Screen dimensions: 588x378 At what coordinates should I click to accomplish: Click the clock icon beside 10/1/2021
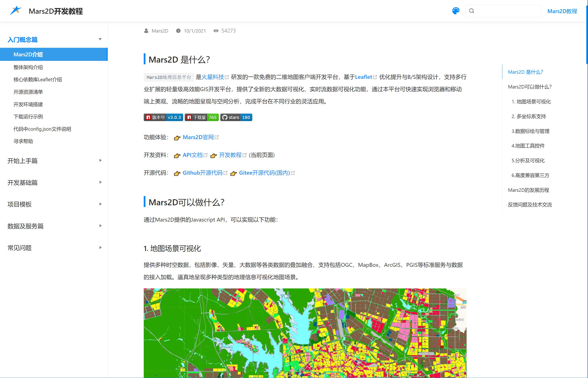(178, 31)
